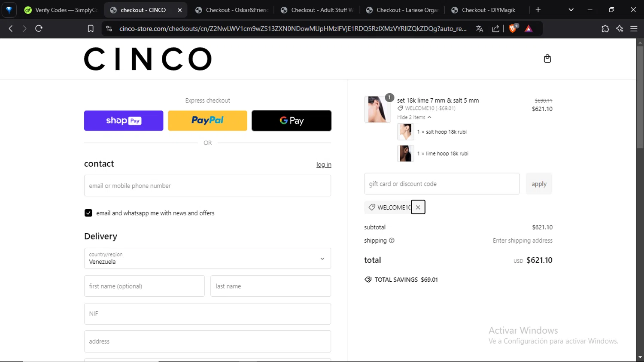Focus the first name (optional) field
Image resolution: width=644 pixels, height=362 pixels.
144,286
